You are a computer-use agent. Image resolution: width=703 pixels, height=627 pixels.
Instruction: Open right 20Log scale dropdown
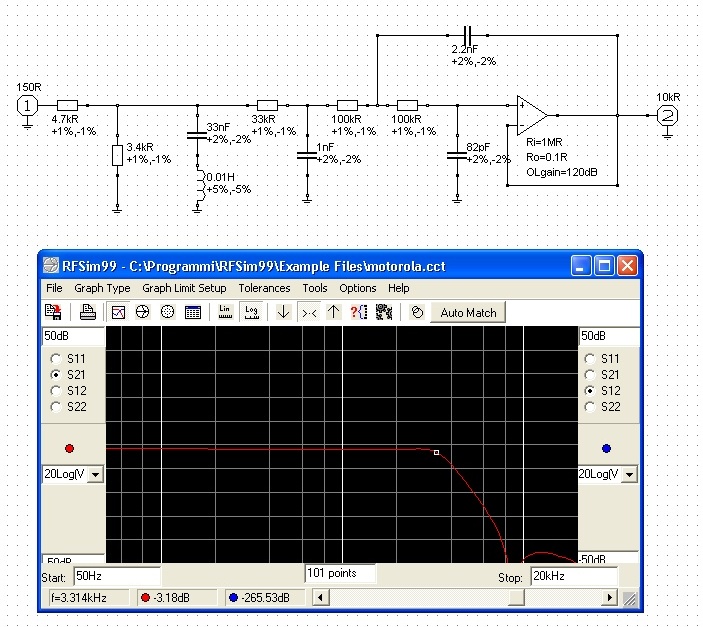[x=632, y=474]
